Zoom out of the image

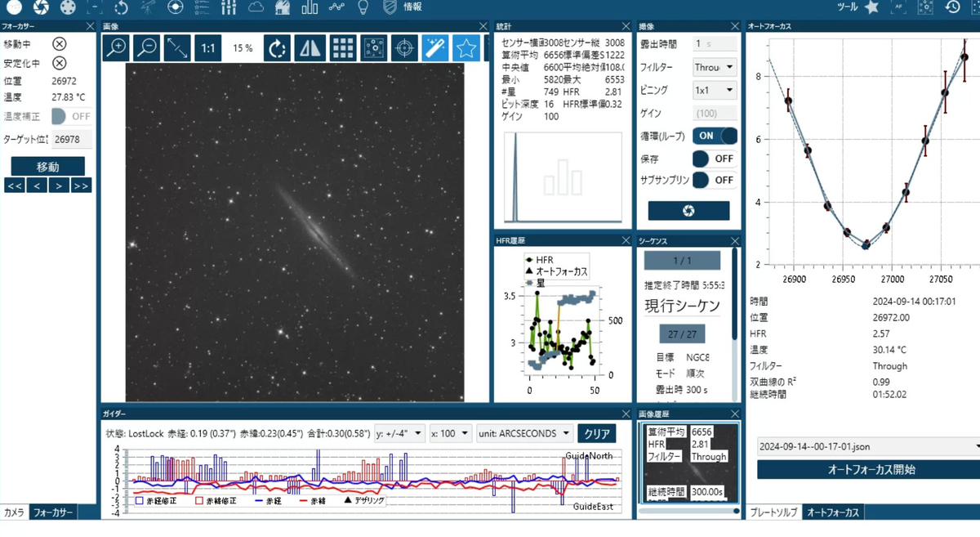(147, 48)
